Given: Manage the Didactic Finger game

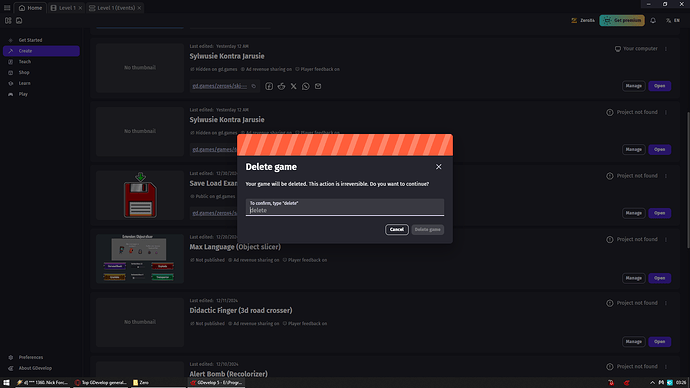Looking at the screenshot, I should coord(634,341).
